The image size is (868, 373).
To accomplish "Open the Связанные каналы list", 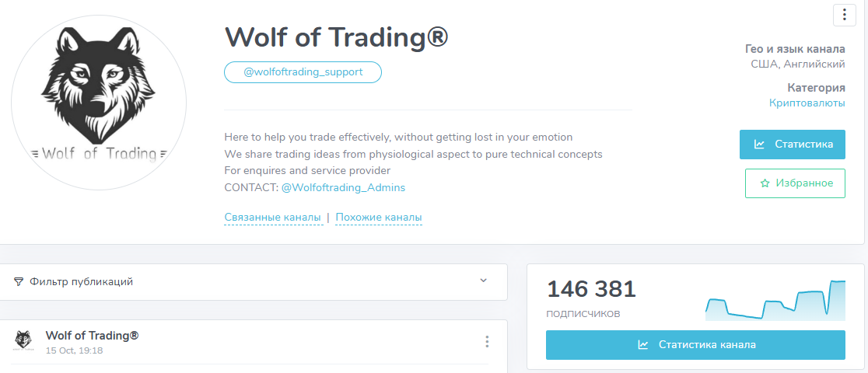I will (272, 218).
